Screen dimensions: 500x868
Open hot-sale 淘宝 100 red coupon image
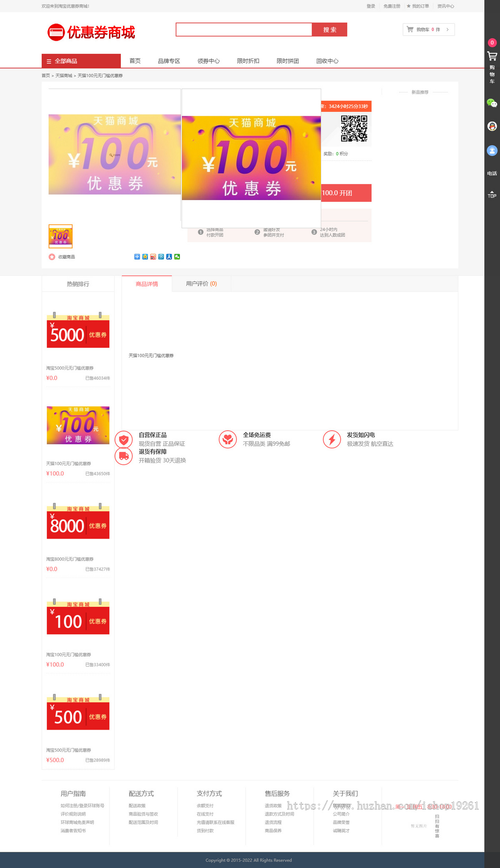pos(78,617)
